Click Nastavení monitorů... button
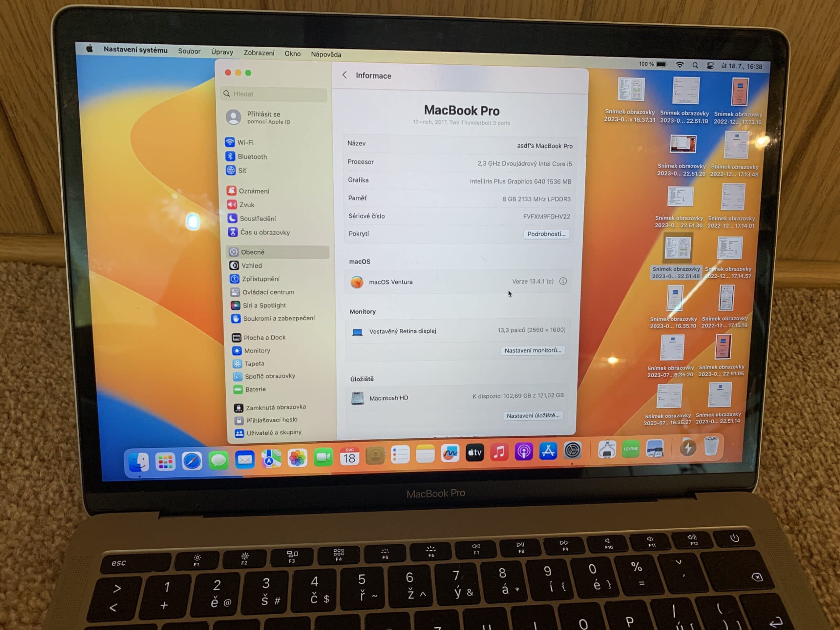The image size is (840, 630). click(x=533, y=350)
